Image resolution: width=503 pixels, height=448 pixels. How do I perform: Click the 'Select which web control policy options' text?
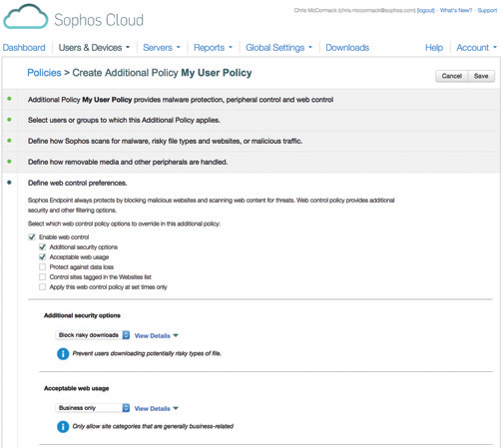pyautogui.click(x=124, y=224)
